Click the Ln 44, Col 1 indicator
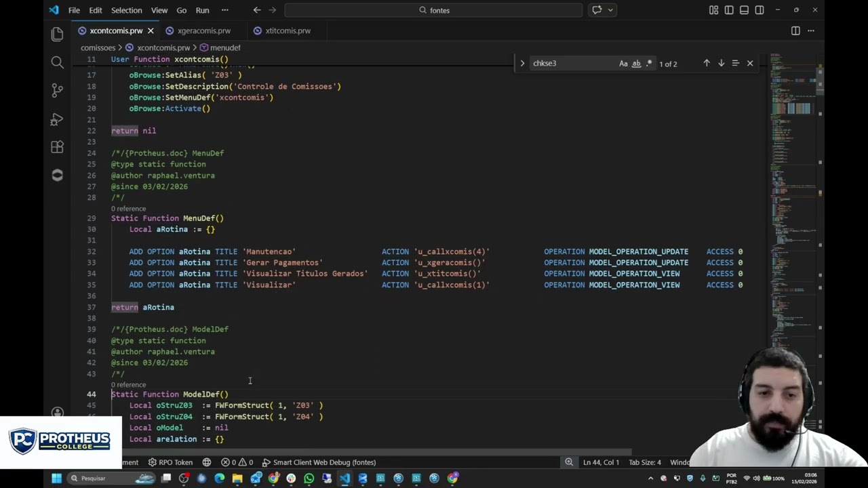Screen dimensions: 868x488 point(601,462)
